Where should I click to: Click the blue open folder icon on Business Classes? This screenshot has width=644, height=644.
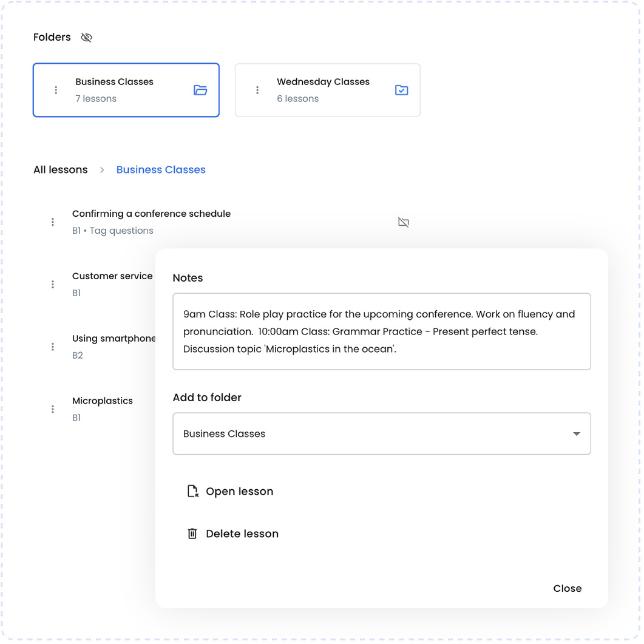(x=200, y=89)
